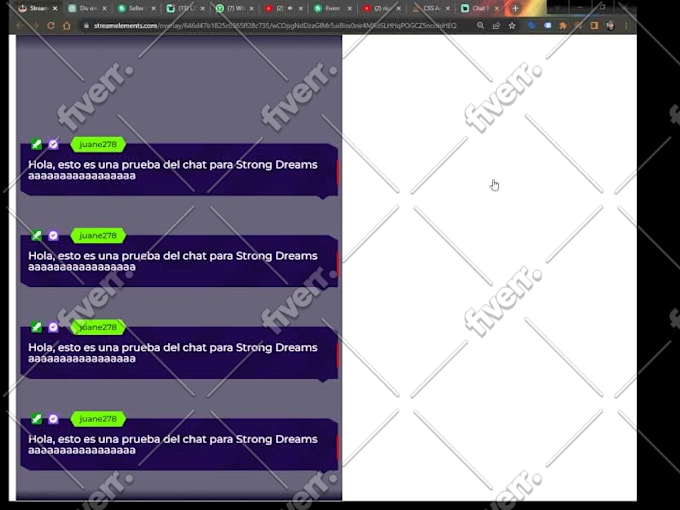View site info lock icon

[86, 26]
